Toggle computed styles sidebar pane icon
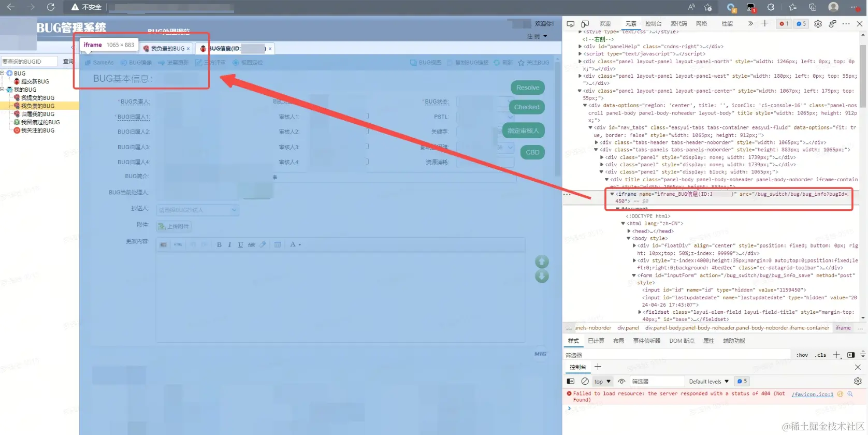The height and width of the screenshot is (435, 868). coord(851,355)
